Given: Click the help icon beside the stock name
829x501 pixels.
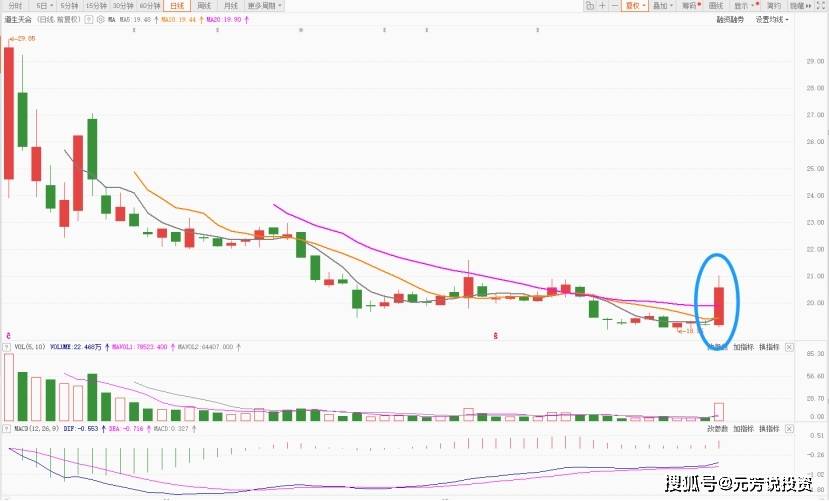Looking at the screenshot, I should coord(90,19).
